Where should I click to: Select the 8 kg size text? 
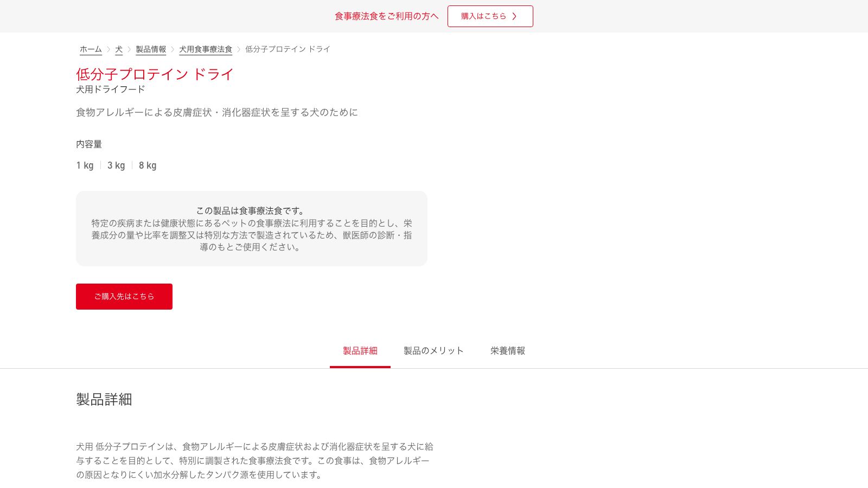coord(148,165)
